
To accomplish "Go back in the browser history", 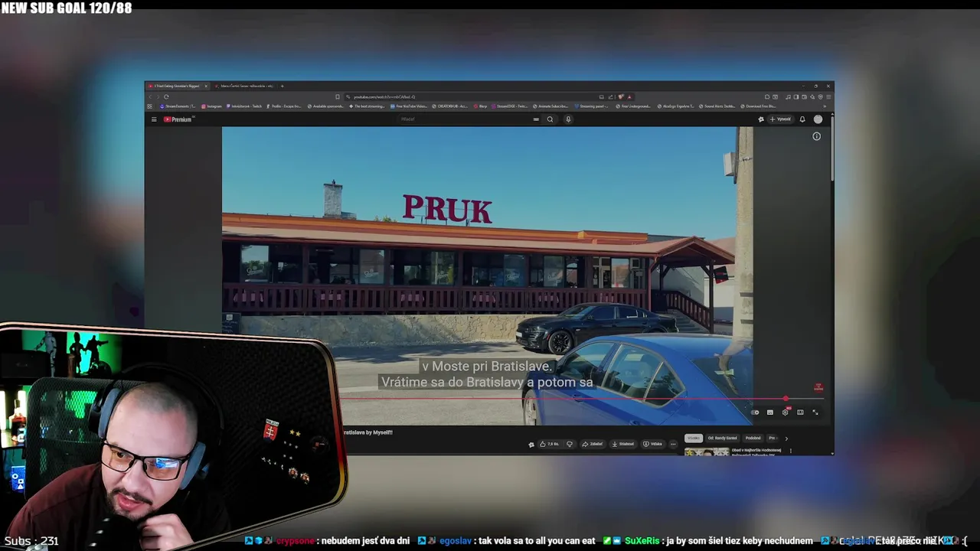I will click(x=150, y=96).
